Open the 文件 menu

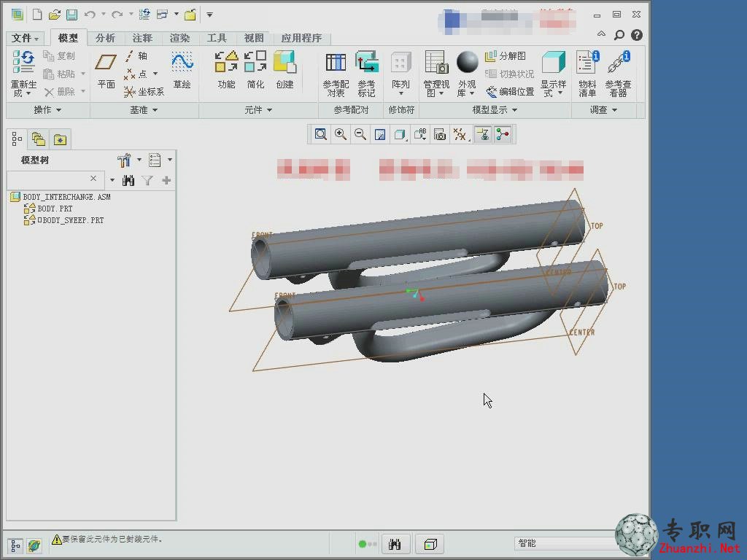pos(25,38)
